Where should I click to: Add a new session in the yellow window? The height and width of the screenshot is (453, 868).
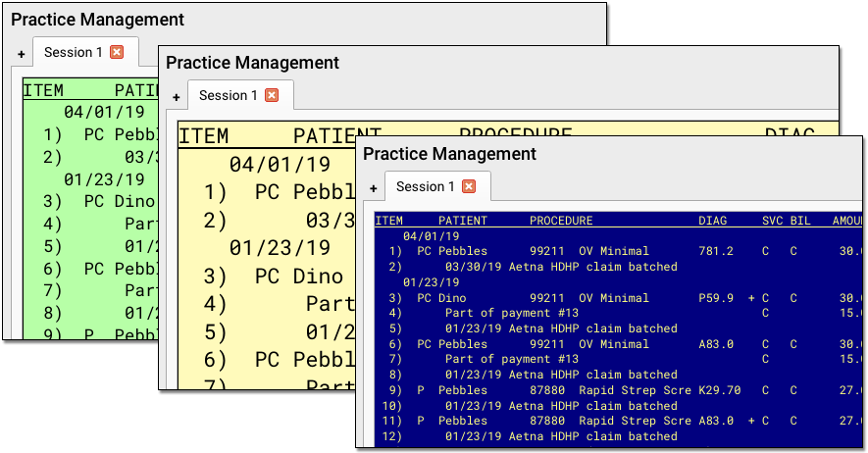click(176, 97)
